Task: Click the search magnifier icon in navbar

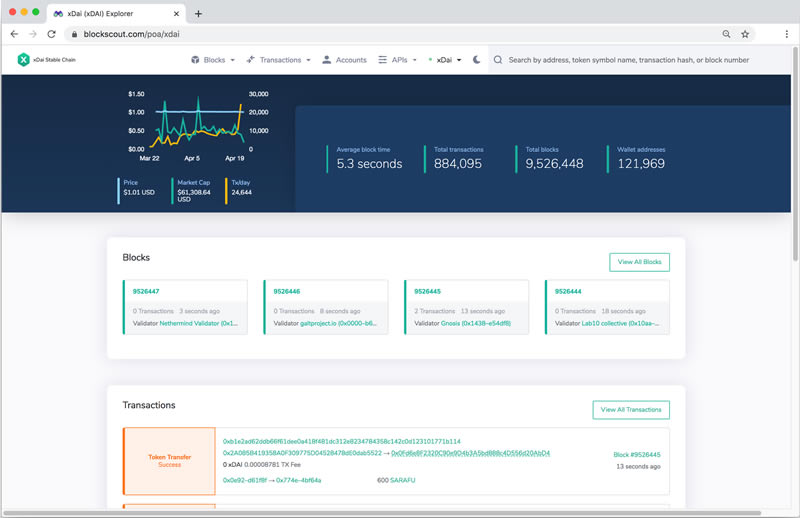Action: pyautogui.click(x=498, y=60)
